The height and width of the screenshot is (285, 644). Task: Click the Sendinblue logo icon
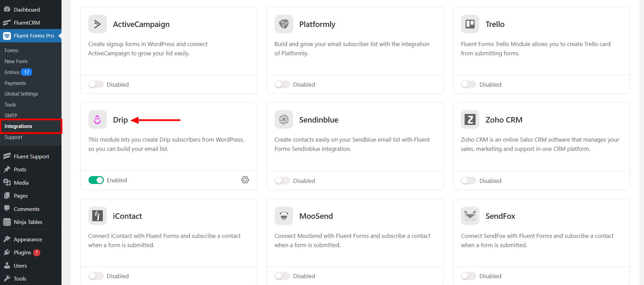(284, 119)
